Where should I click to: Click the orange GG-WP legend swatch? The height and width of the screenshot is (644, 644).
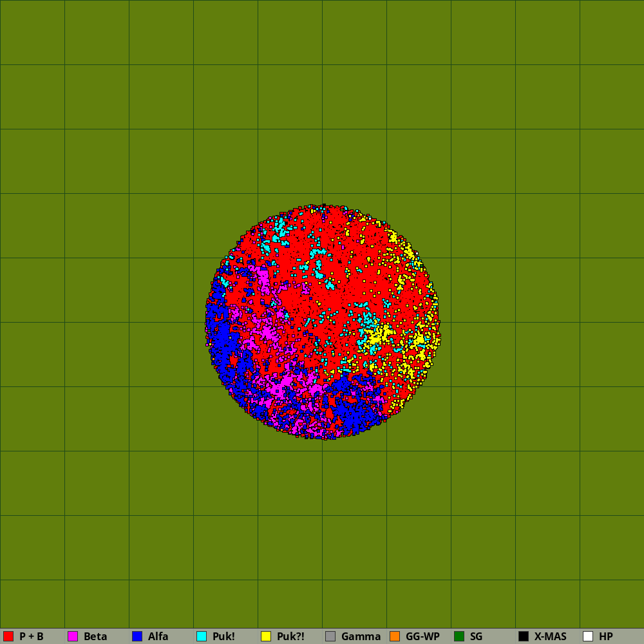[395, 636]
